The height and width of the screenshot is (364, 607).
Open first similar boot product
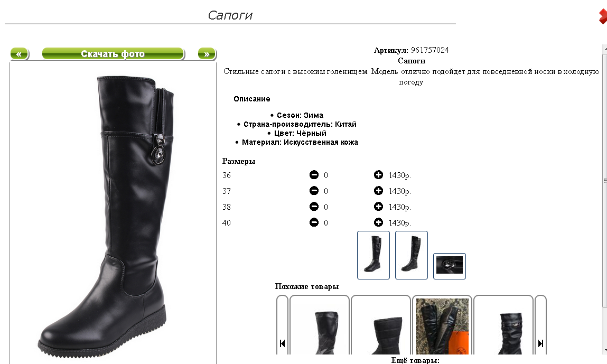[320, 325]
